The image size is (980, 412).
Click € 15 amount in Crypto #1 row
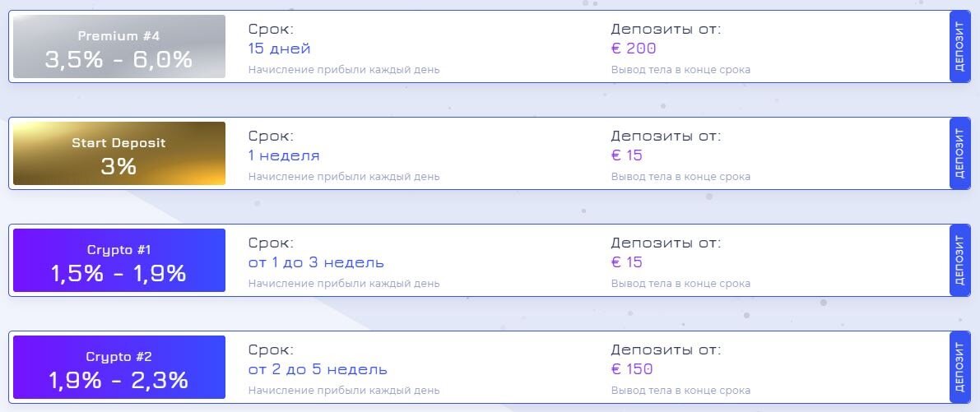[627, 262]
